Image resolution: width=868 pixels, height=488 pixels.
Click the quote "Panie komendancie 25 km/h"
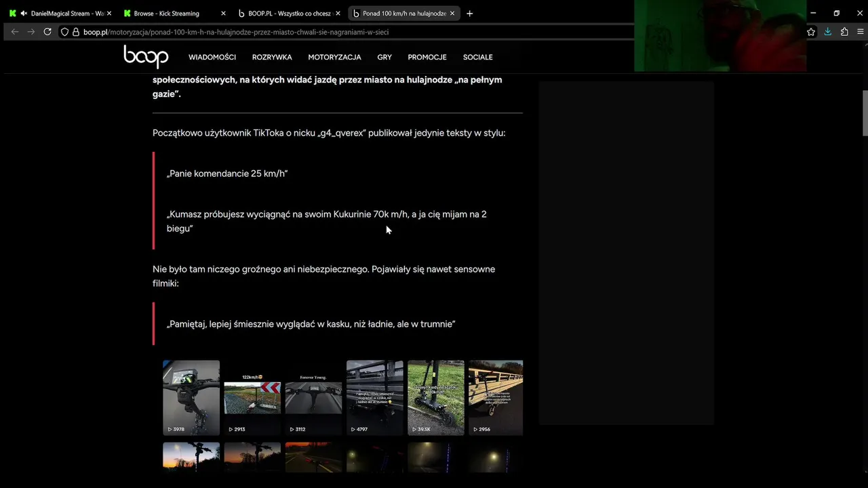(227, 174)
